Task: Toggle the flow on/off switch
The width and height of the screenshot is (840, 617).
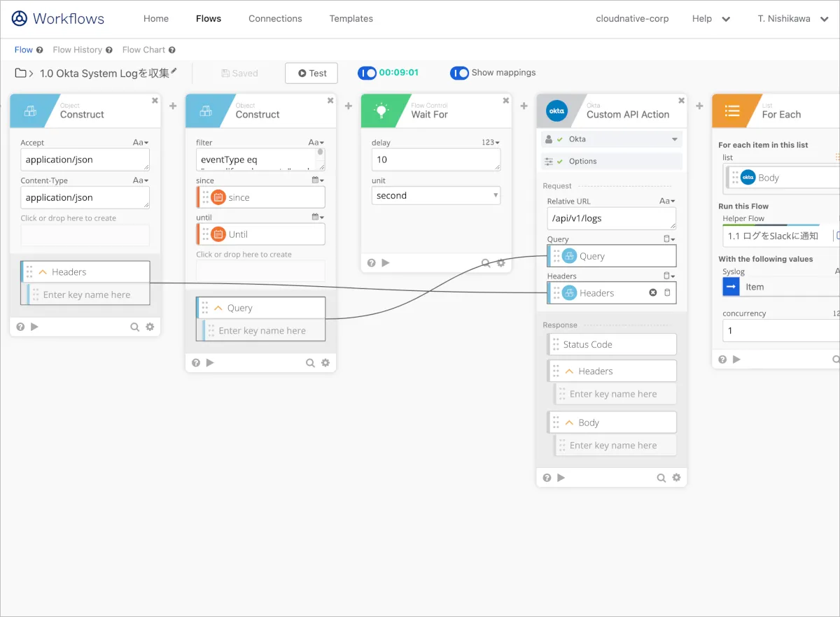Action: pos(367,73)
